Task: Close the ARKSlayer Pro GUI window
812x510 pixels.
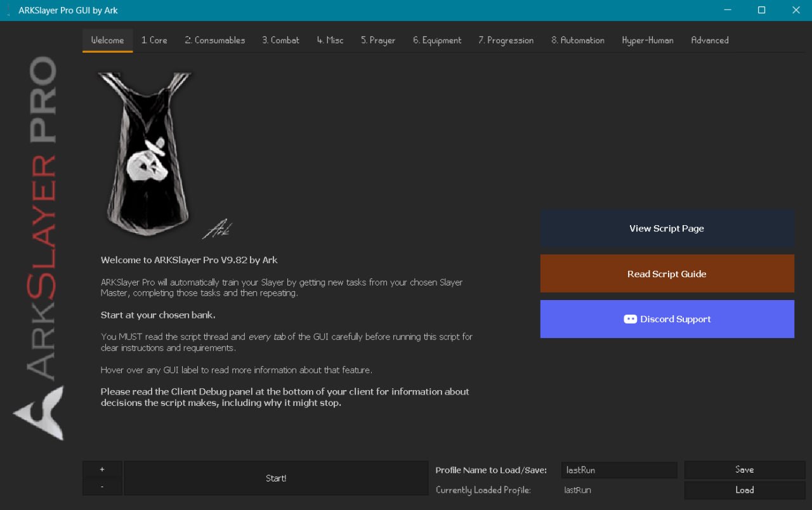Action: click(x=796, y=10)
